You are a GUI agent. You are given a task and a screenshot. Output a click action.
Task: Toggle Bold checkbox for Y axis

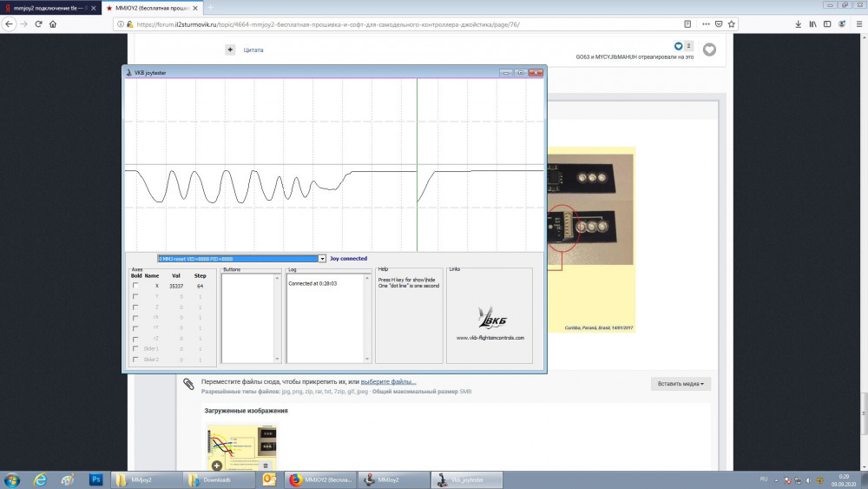click(135, 296)
